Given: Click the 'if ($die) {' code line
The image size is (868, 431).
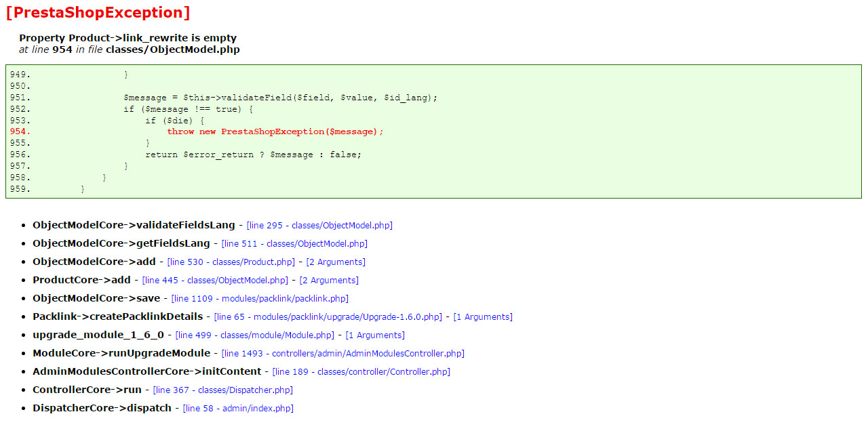Looking at the screenshot, I should coord(175,121).
